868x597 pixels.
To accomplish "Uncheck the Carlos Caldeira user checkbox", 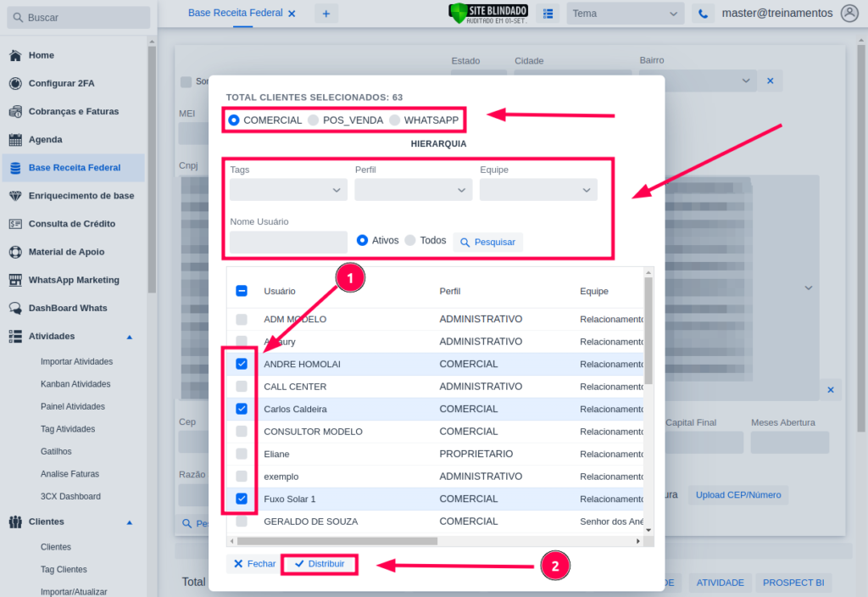I will click(242, 409).
